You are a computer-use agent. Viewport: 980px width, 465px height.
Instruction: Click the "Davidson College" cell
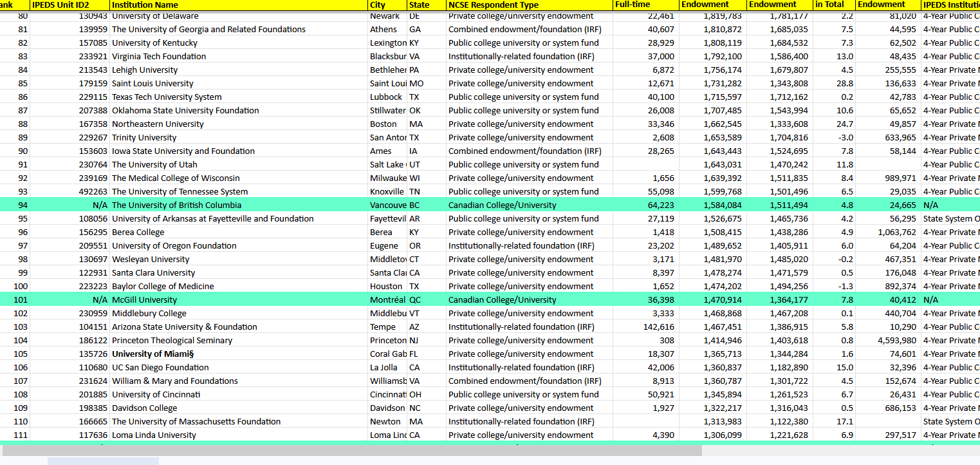click(x=239, y=408)
